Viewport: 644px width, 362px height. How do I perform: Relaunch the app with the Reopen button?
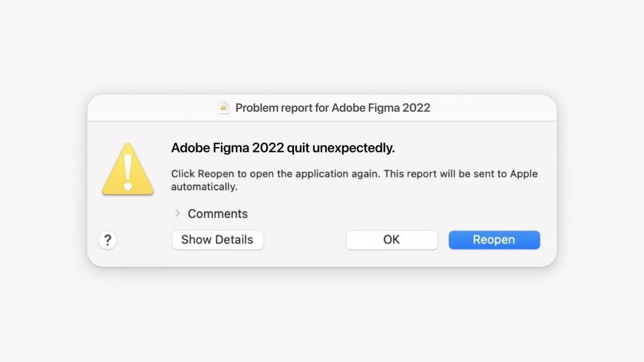(494, 240)
